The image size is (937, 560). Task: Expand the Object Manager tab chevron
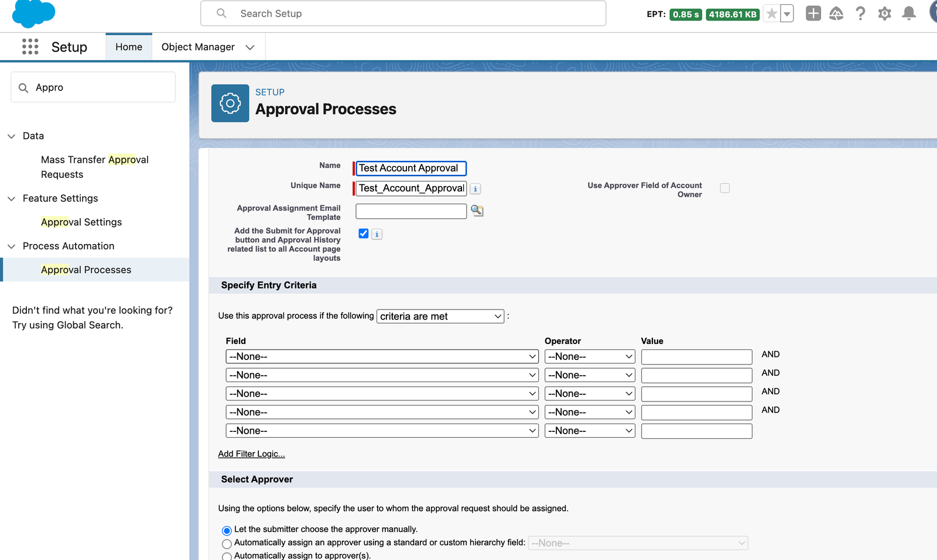tap(250, 47)
